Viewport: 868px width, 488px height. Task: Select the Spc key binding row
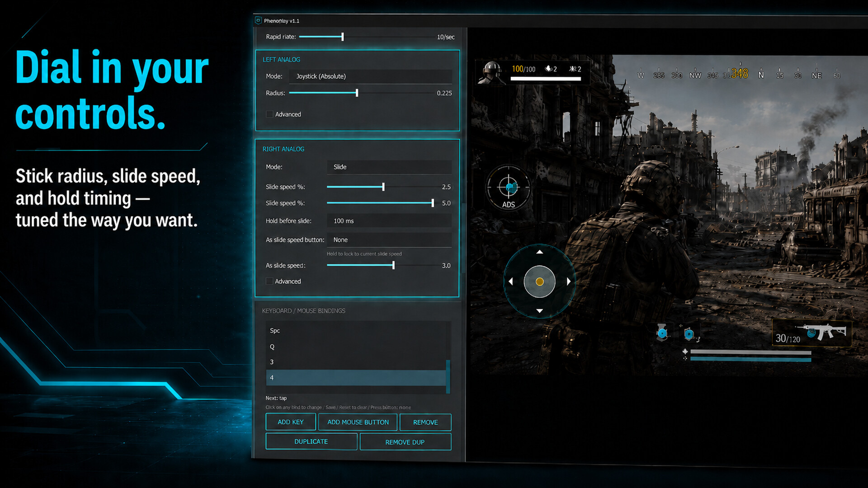(356, 331)
